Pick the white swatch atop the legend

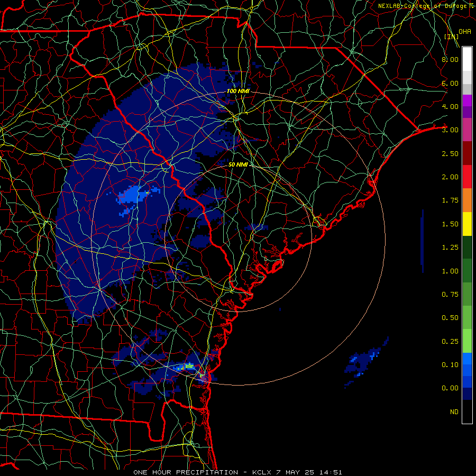click(467, 59)
